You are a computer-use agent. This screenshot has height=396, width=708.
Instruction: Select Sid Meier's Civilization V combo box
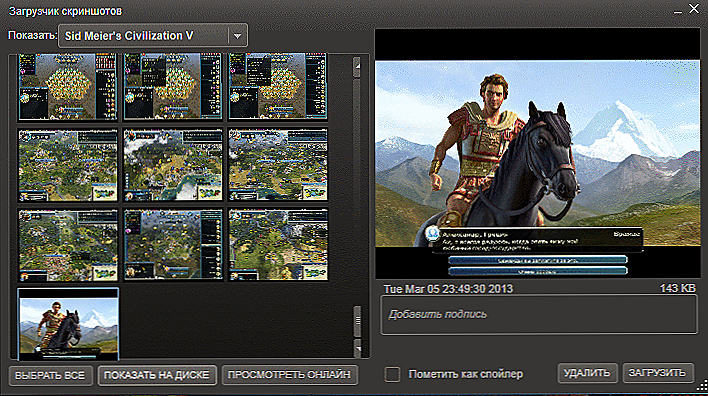[153, 36]
